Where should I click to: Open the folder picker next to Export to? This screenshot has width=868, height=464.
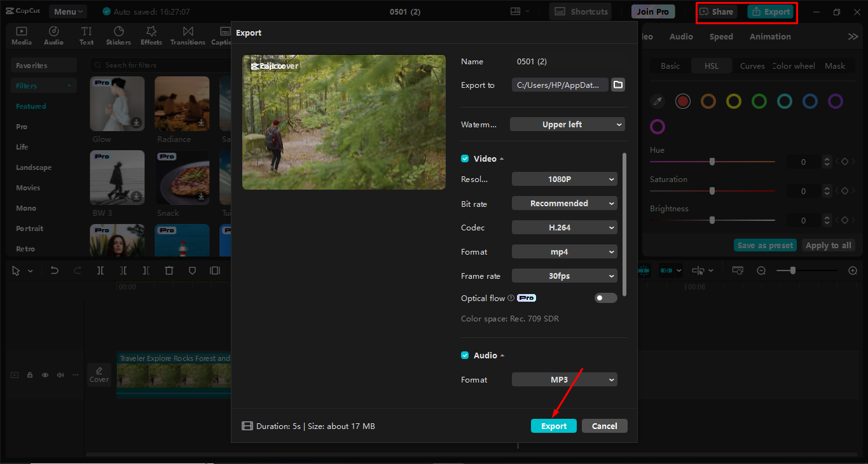click(617, 84)
